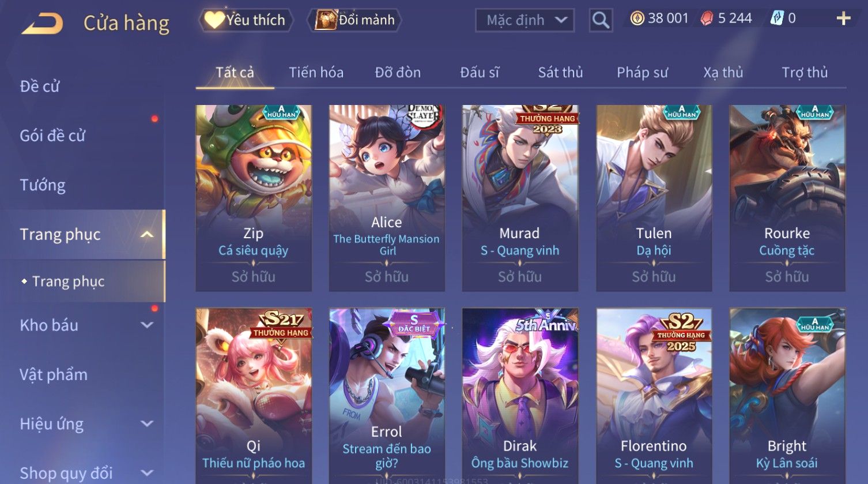This screenshot has width=868, height=484.
Task: Open the Zip Cá siêu quậy skin card
Action: pos(254,198)
